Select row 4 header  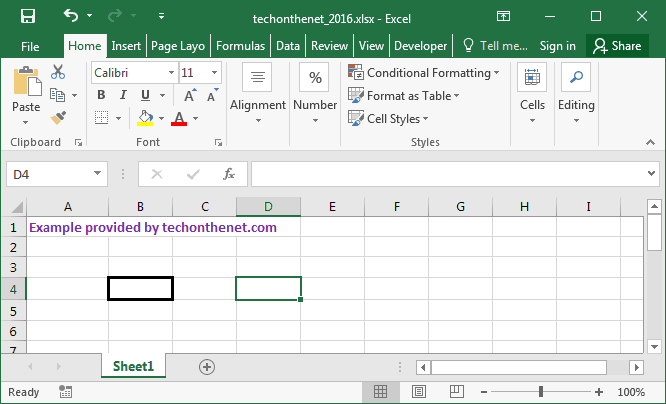tap(13, 289)
